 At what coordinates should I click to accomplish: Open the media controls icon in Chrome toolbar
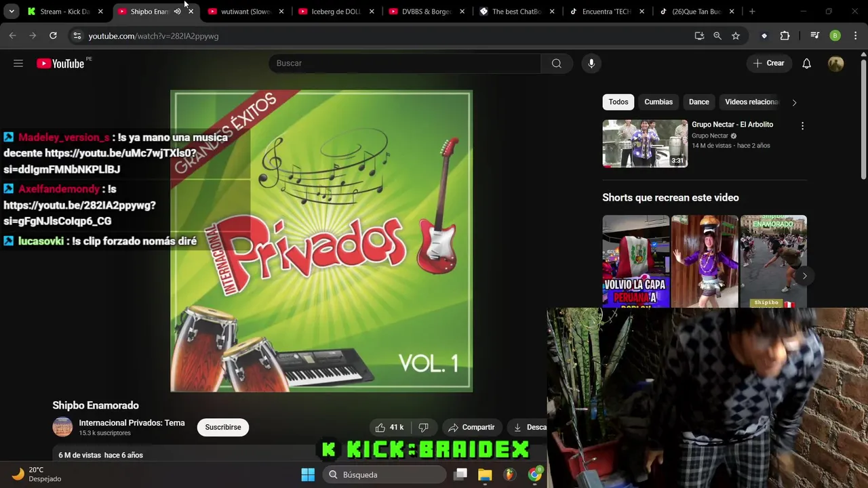[815, 36]
